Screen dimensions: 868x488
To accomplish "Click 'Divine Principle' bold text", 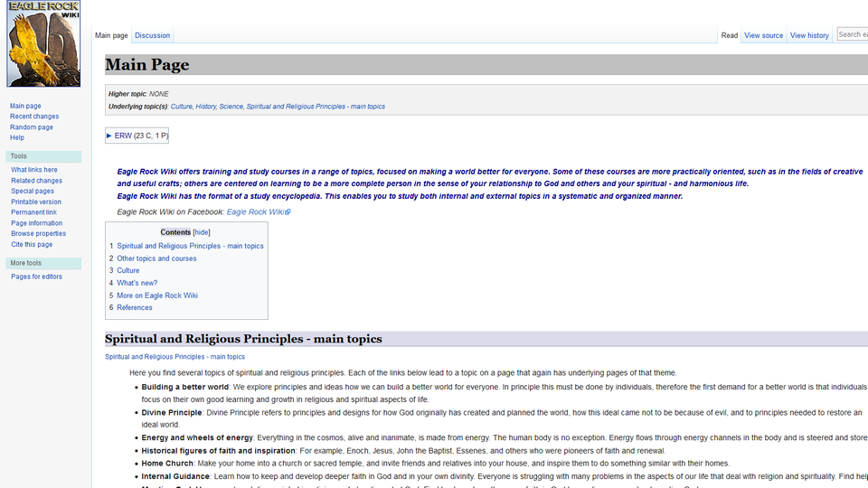I will 172,413.
